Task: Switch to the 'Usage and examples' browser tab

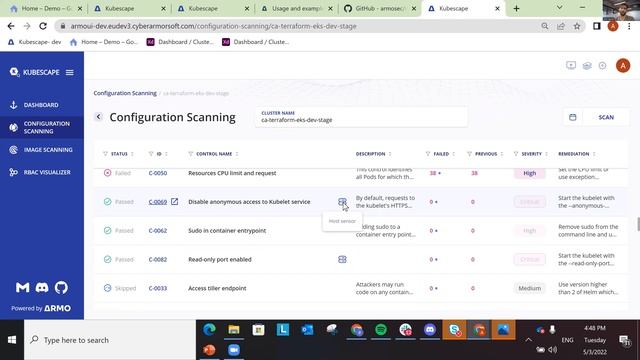Action: [296, 8]
